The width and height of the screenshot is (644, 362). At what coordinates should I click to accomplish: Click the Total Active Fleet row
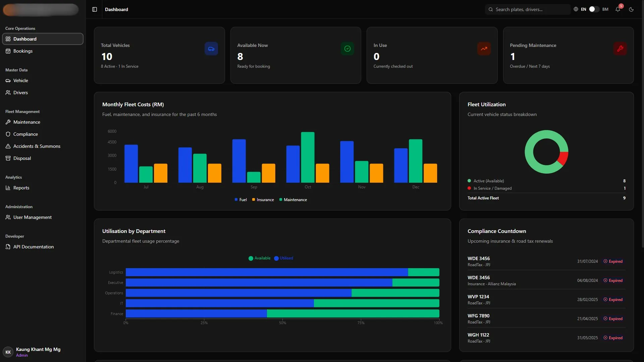pos(546,198)
